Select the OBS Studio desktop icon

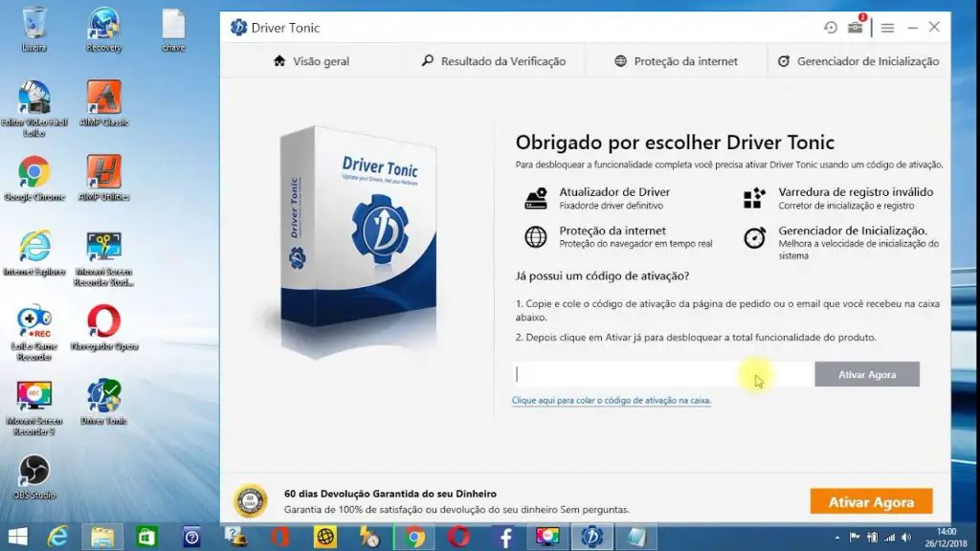33,477
